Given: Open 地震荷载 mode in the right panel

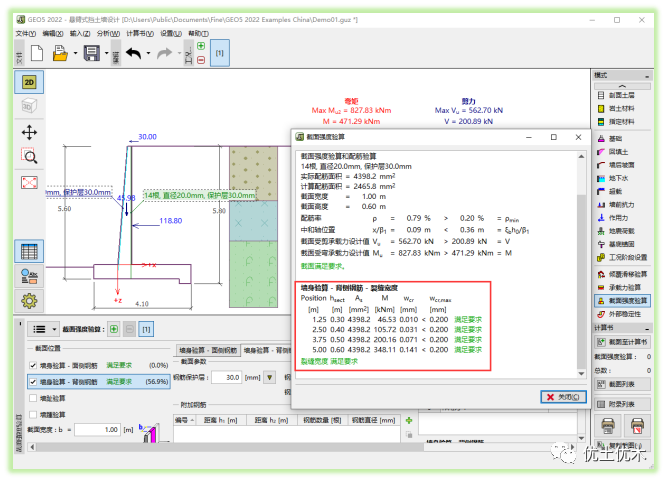Looking at the screenshot, I should pyautogui.click(x=621, y=231).
